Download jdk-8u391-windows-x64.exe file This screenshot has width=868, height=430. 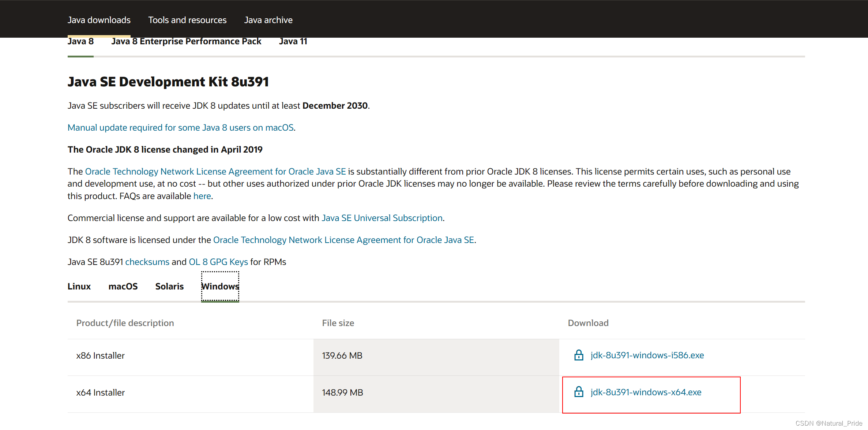click(x=646, y=392)
